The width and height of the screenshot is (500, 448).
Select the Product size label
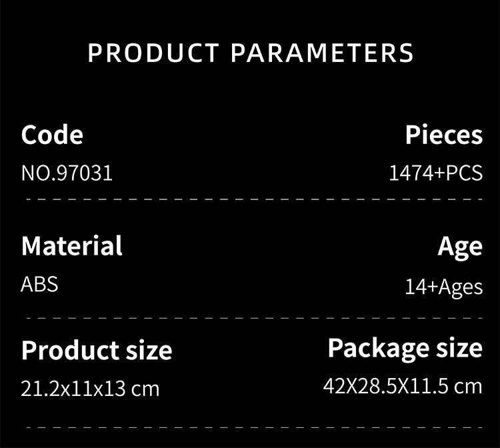pos(97,350)
